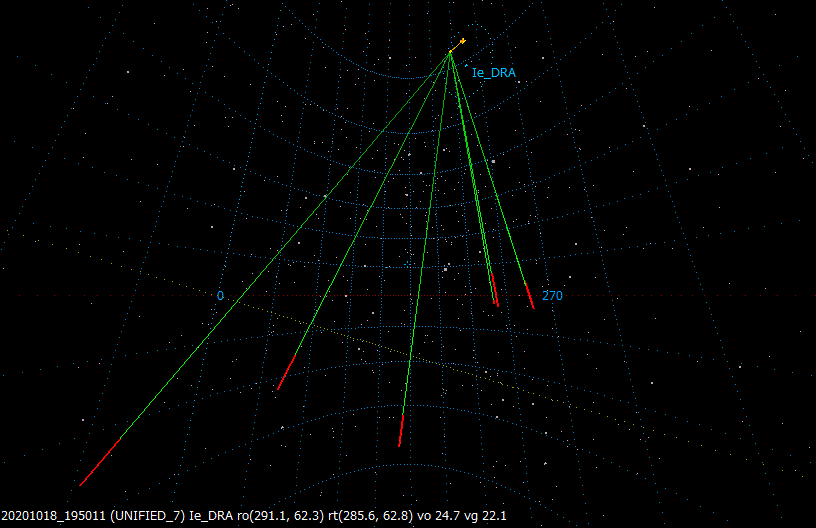This screenshot has height=528, width=816.
Task: Select the longest leftmost red meteor trail
Action: [100, 462]
